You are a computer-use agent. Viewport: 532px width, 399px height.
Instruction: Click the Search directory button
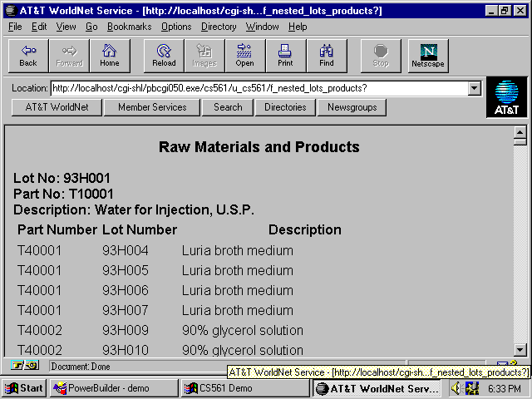228,107
